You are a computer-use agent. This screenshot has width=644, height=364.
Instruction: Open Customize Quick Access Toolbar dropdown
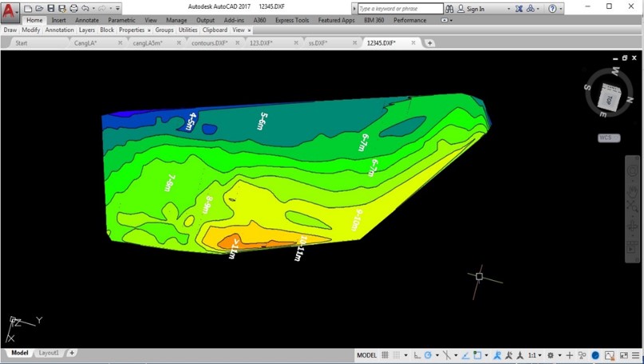[x=117, y=8]
